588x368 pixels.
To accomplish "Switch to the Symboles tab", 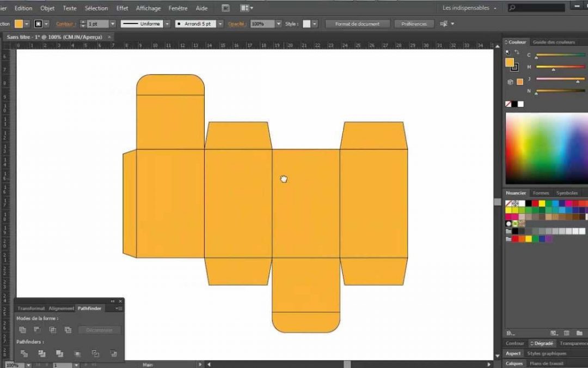I will point(567,193).
